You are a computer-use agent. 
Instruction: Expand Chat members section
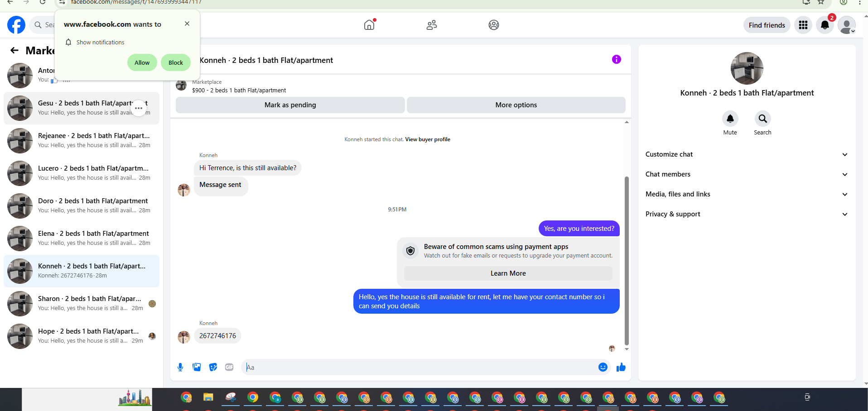pos(747,174)
